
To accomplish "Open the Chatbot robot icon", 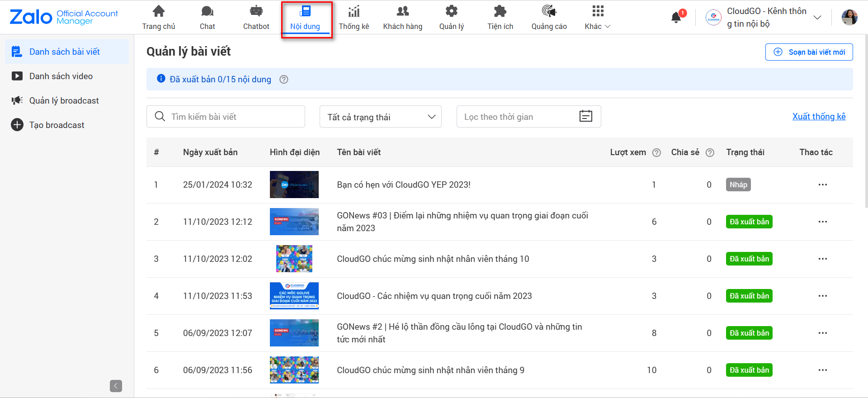I will point(256,11).
